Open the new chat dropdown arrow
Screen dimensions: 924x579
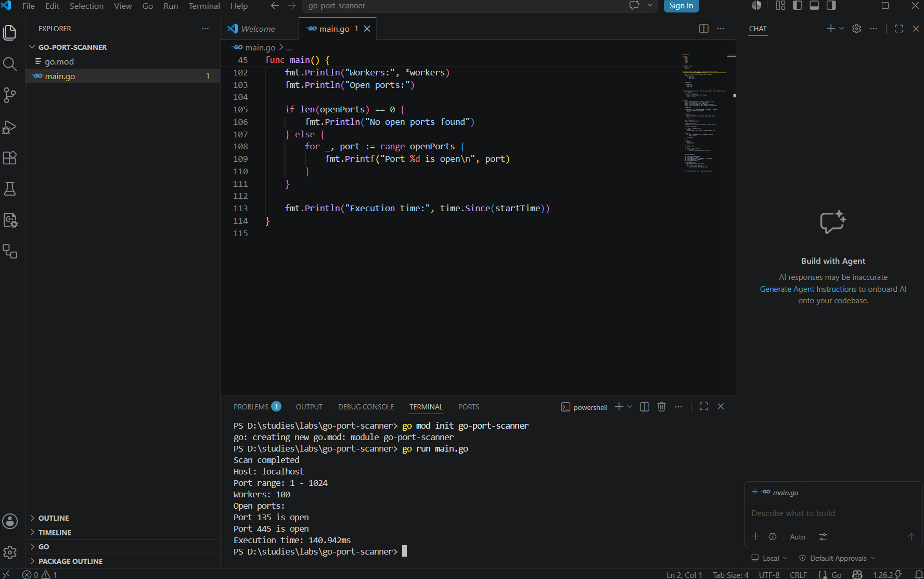coord(841,29)
